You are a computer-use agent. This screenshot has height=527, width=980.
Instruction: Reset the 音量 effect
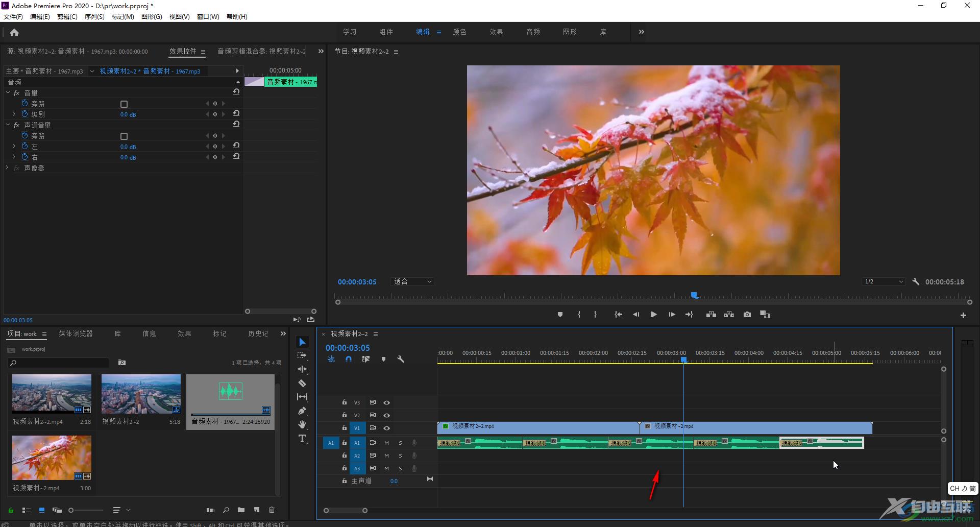[236, 92]
